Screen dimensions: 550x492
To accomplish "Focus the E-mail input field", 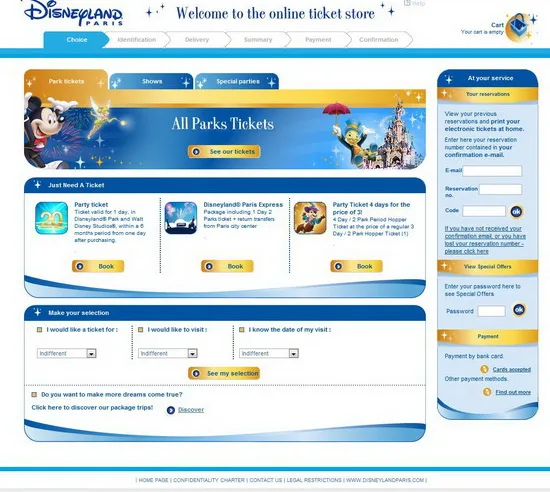I will click(x=492, y=171).
